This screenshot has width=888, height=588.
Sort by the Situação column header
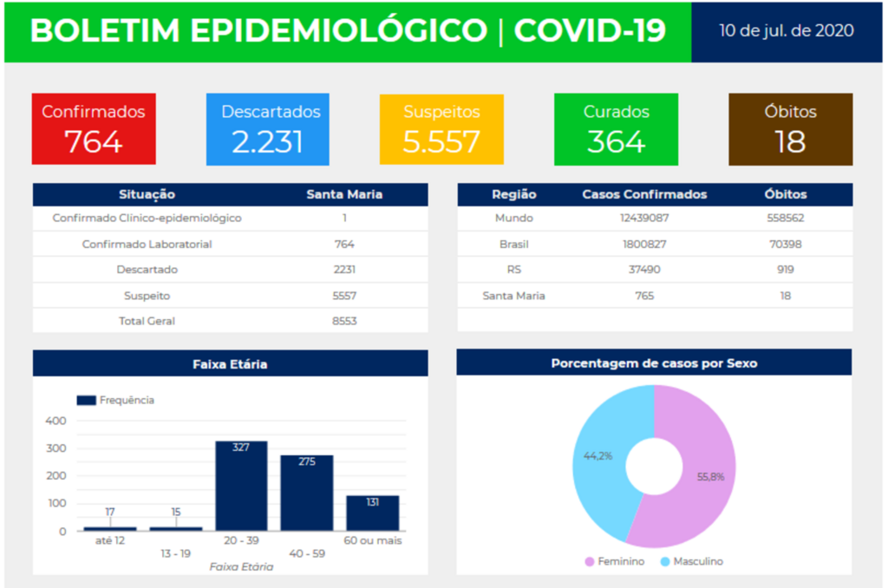point(147,194)
